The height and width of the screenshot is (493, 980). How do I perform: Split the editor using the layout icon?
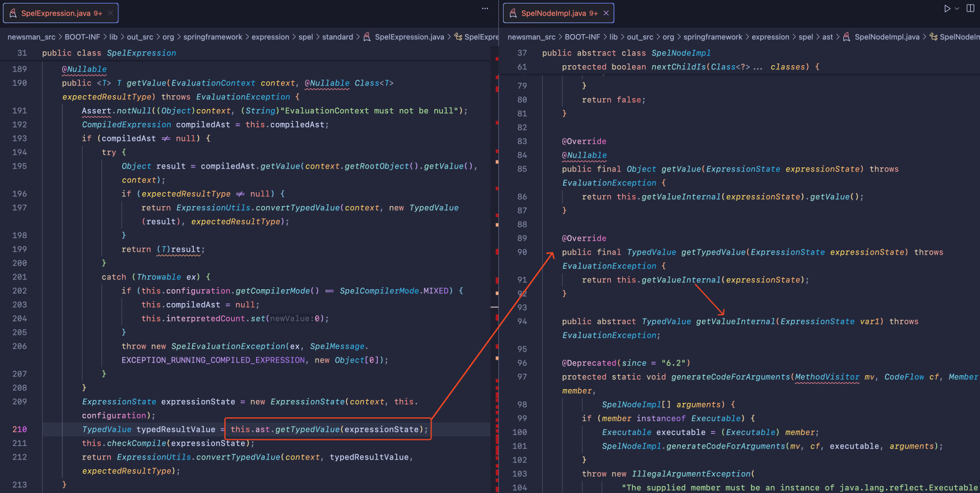pyautogui.click(x=970, y=9)
